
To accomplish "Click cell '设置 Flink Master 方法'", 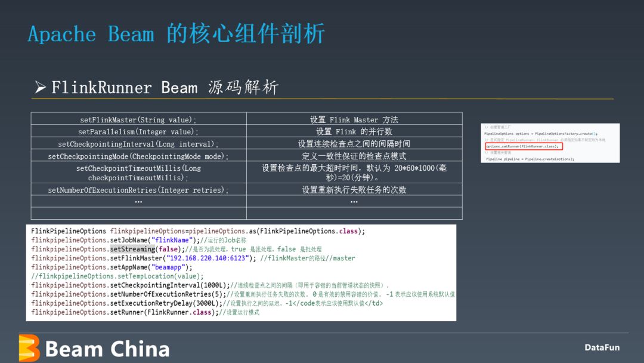I will click(x=354, y=119).
